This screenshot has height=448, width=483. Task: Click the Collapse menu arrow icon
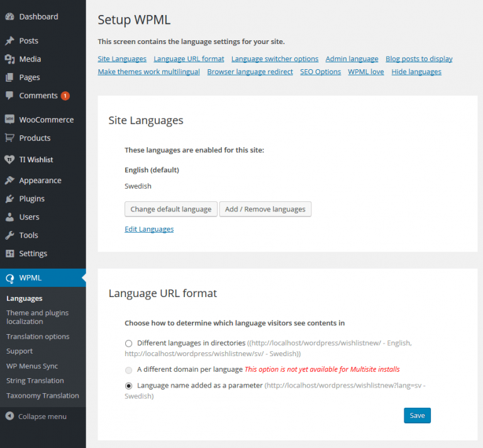click(9, 416)
